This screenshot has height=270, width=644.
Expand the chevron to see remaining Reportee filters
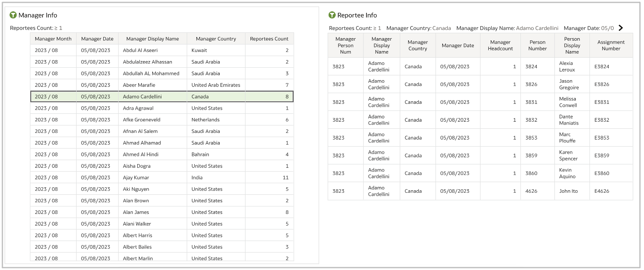pos(620,27)
